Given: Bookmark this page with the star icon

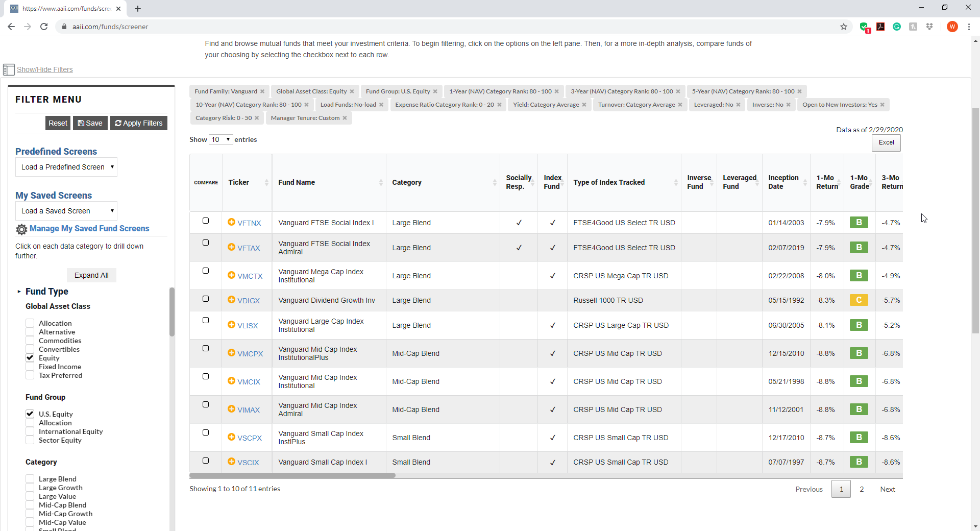Looking at the screenshot, I should (x=844, y=27).
